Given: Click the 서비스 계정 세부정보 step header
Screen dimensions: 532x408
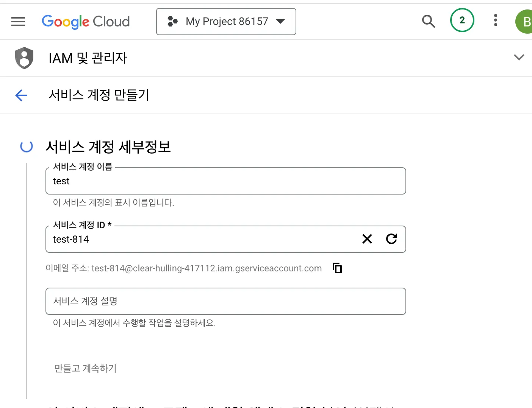Looking at the screenshot, I should [108, 147].
